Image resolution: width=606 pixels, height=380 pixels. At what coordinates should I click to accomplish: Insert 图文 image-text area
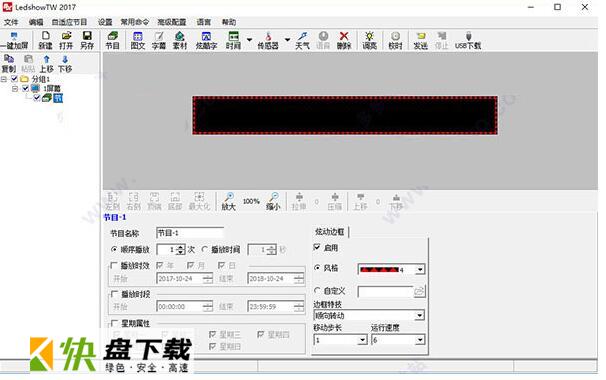click(x=138, y=41)
